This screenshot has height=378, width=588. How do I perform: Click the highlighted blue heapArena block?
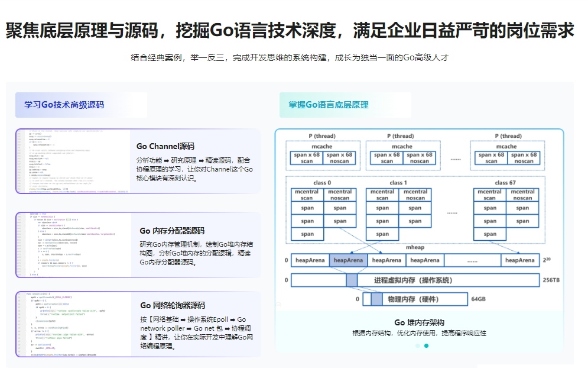(x=348, y=260)
